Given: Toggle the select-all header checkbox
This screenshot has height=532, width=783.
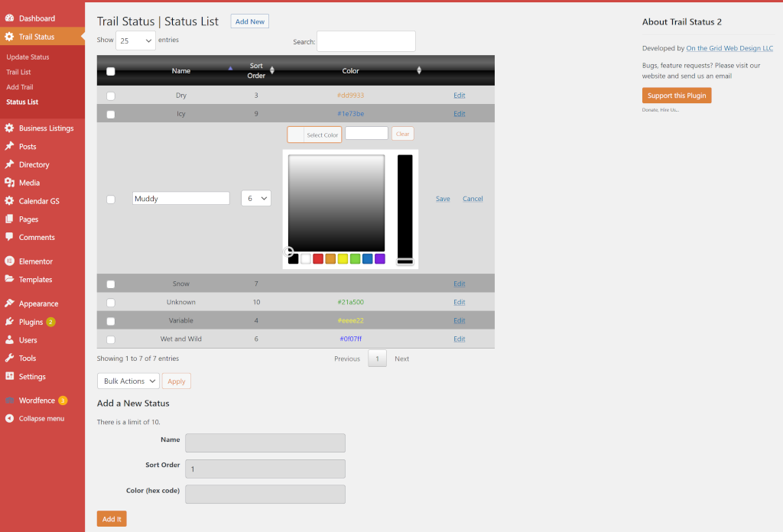Looking at the screenshot, I should (x=111, y=71).
